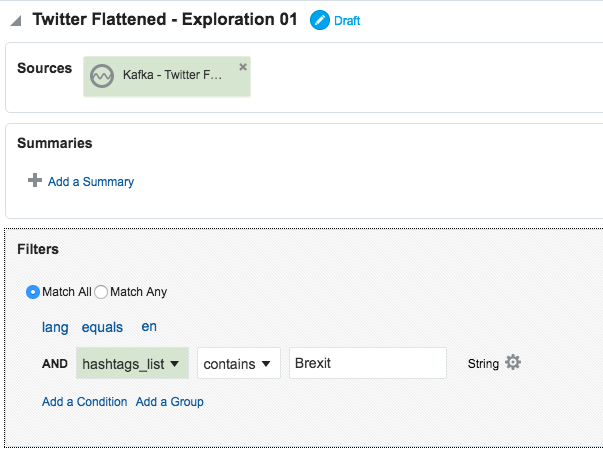Open the contains operator dropdown
The width and height of the screenshot is (603, 455).
click(x=239, y=364)
